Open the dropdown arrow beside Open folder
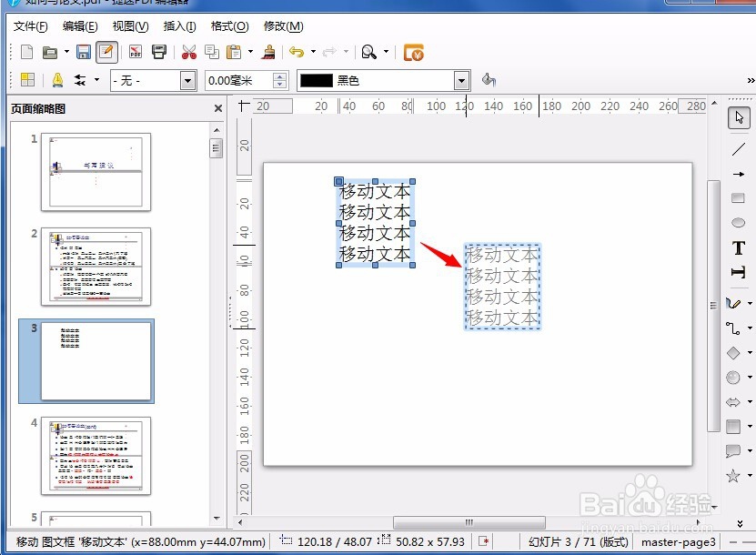The width and height of the screenshot is (756, 555). (x=66, y=52)
